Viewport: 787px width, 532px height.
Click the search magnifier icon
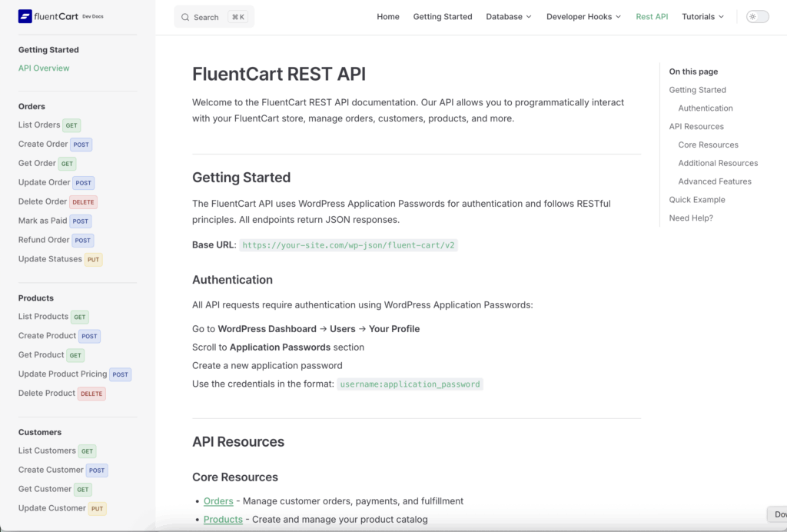point(185,17)
